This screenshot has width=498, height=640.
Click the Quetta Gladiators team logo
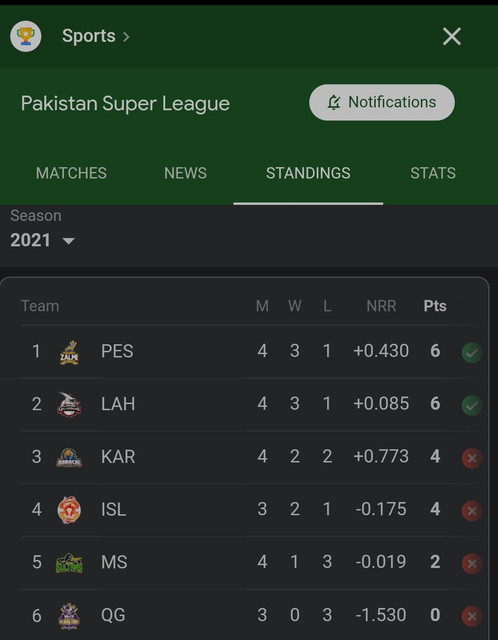coord(69,616)
